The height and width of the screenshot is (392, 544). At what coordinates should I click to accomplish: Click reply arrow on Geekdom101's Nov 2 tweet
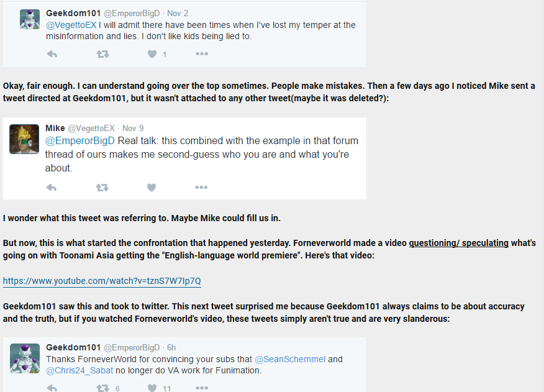52,54
